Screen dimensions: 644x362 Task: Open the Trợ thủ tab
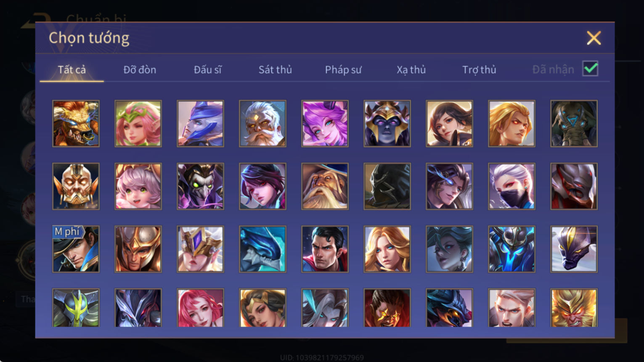click(x=479, y=69)
